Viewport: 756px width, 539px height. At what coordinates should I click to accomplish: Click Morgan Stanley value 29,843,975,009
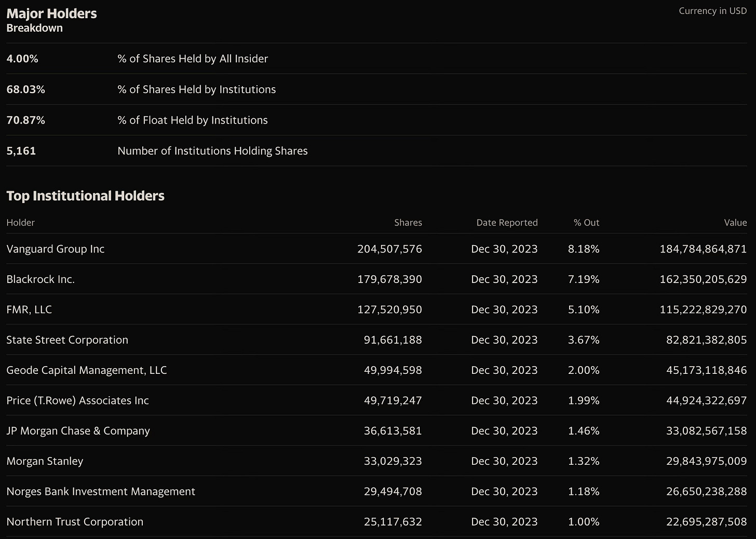706,461
